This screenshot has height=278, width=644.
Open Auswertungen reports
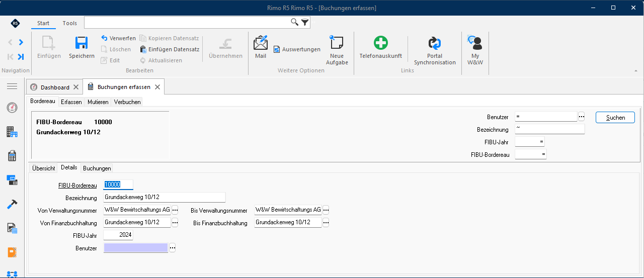pyautogui.click(x=297, y=49)
